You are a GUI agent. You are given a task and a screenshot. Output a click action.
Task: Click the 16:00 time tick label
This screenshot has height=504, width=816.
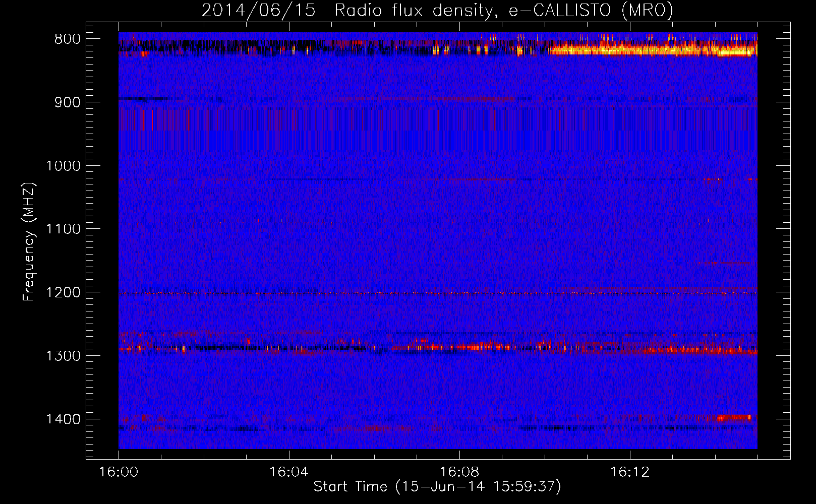[119, 472]
